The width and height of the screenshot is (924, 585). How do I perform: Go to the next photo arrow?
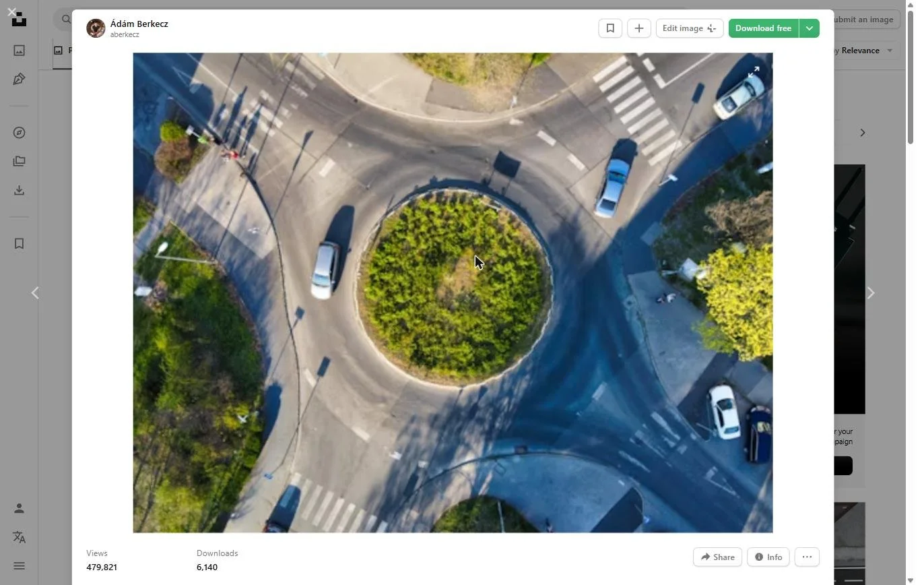[x=871, y=293]
